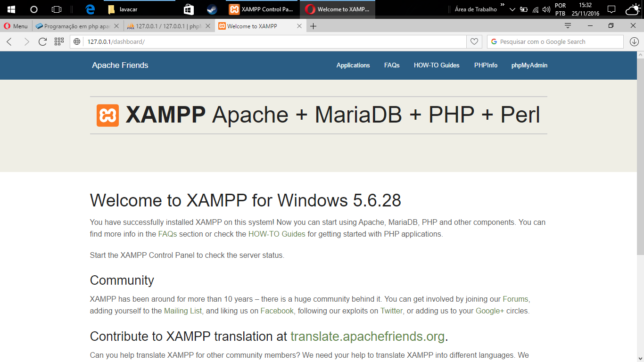Viewport: 644px width, 362px height.
Task: Switch to the XAMPP Control Panel window
Action: pyautogui.click(x=261, y=9)
